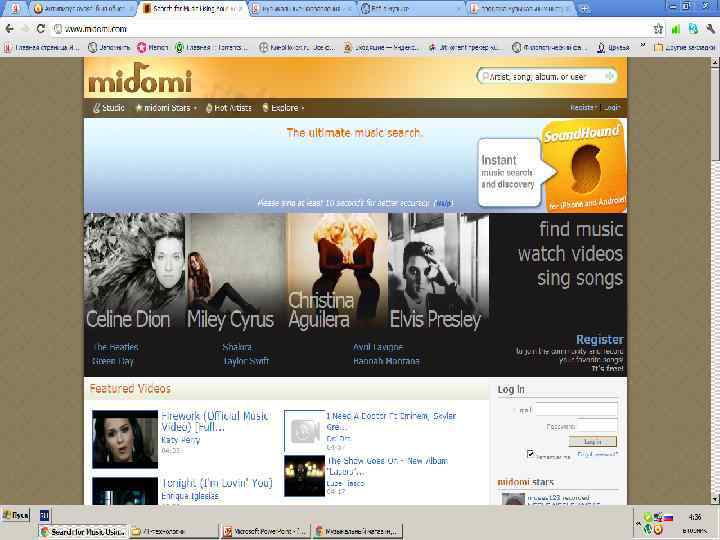
Task: Click the page vertical scrollbar up arrow
Action: point(715,63)
